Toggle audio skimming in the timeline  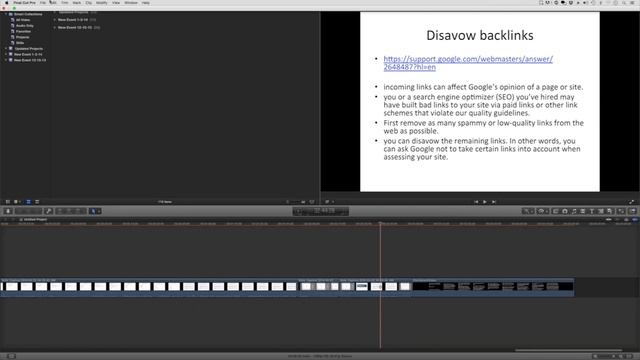coord(618,220)
